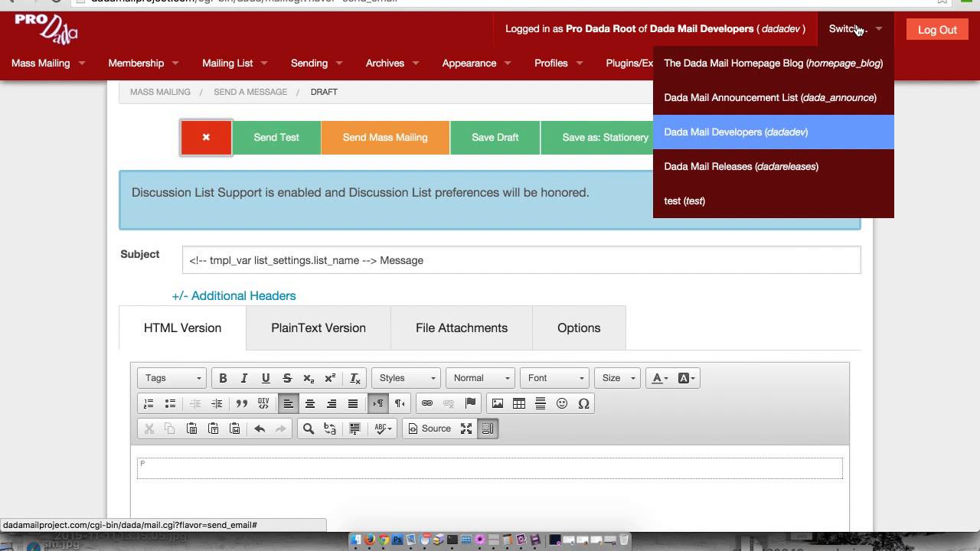Undo the last edit
Image resolution: width=980 pixels, height=551 pixels.
coord(260,429)
